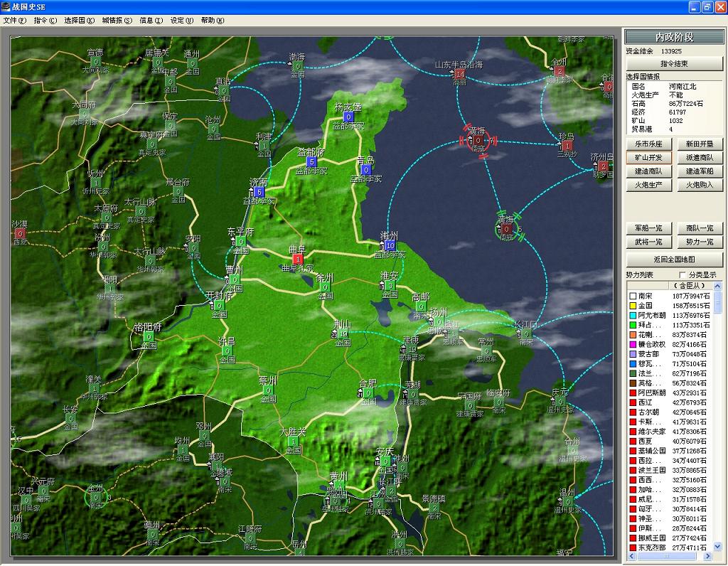Enable the 分类显示 checkbox
This screenshot has height=566, width=728.
click(x=682, y=275)
